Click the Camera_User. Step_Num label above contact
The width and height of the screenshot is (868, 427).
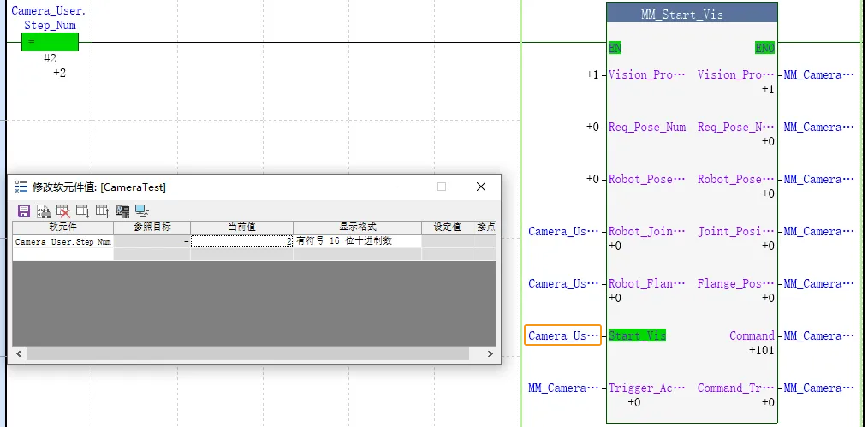point(50,18)
